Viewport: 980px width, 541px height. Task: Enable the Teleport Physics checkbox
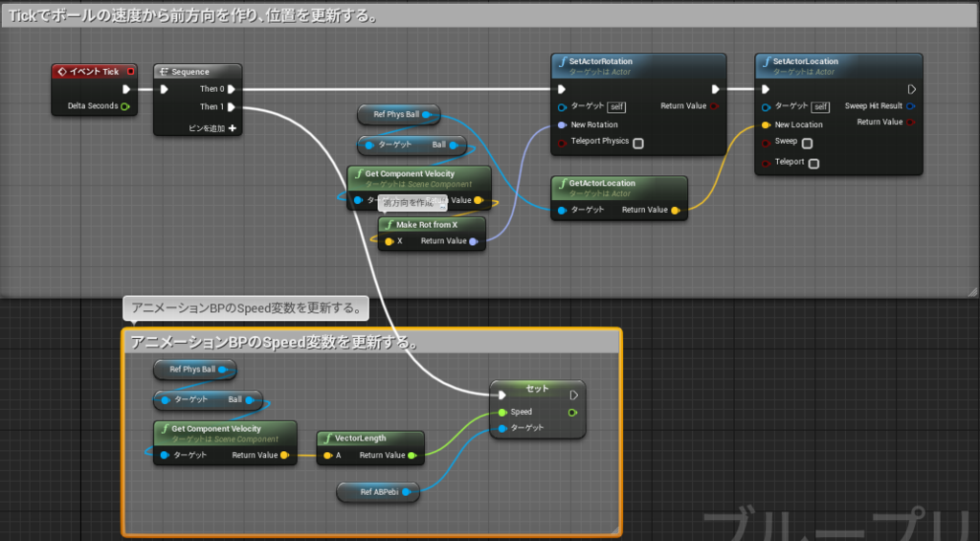638,144
